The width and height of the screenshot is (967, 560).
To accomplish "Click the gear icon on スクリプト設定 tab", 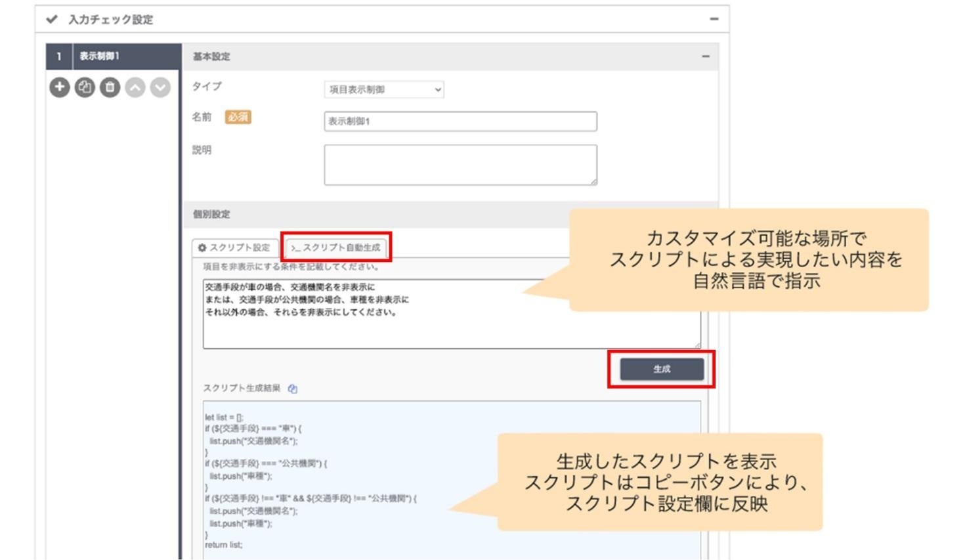I will 202,248.
